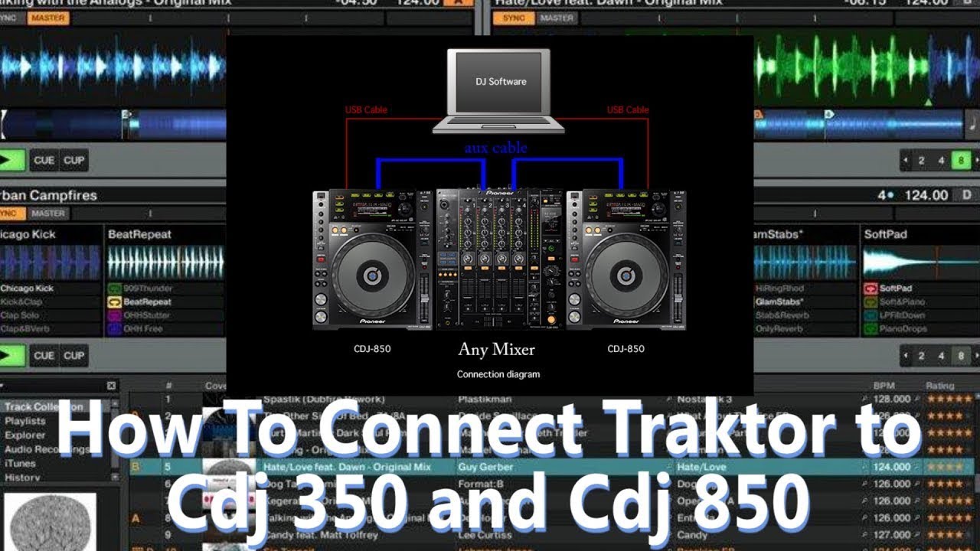
Task: Click the cover art thumbnail in browser
Action: [50, 522]
